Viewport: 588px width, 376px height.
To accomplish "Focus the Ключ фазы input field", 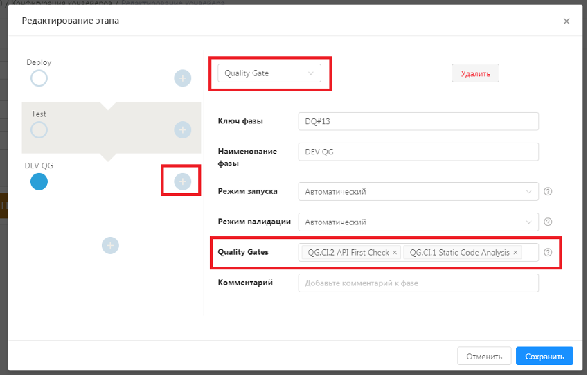I will pos(418,121).
